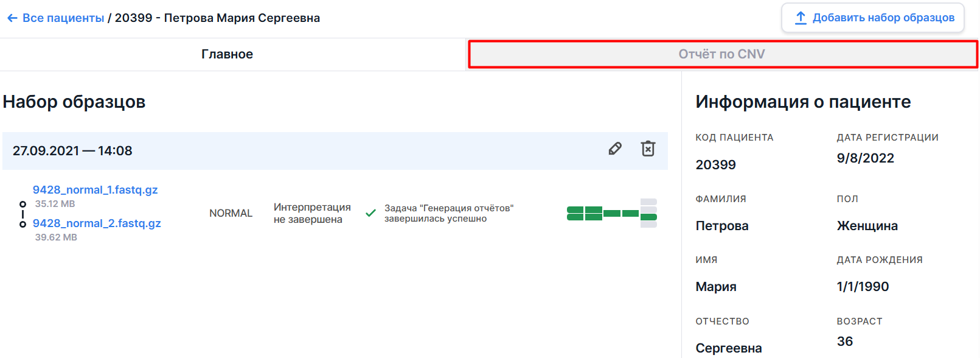980x358 pixels.
Task: Click the NORMAL sample type label
Action: [x=231, y=213]
